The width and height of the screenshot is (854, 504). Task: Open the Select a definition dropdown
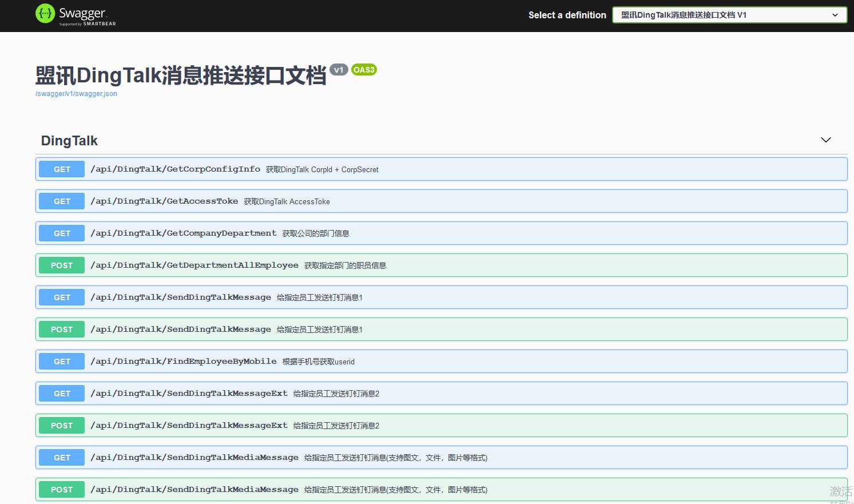[729, 15]
